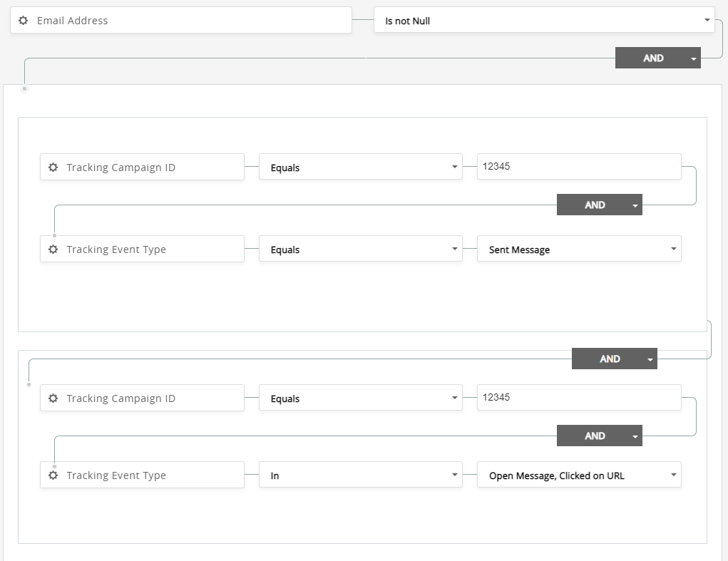Viewport: 728px width, 561px height.
Task: Click the 12345 value field in second group
Action: coord(578,398)
